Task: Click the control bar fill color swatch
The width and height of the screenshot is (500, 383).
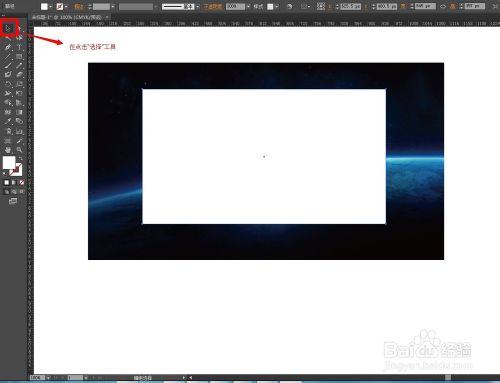Action: tap(44, 6)
